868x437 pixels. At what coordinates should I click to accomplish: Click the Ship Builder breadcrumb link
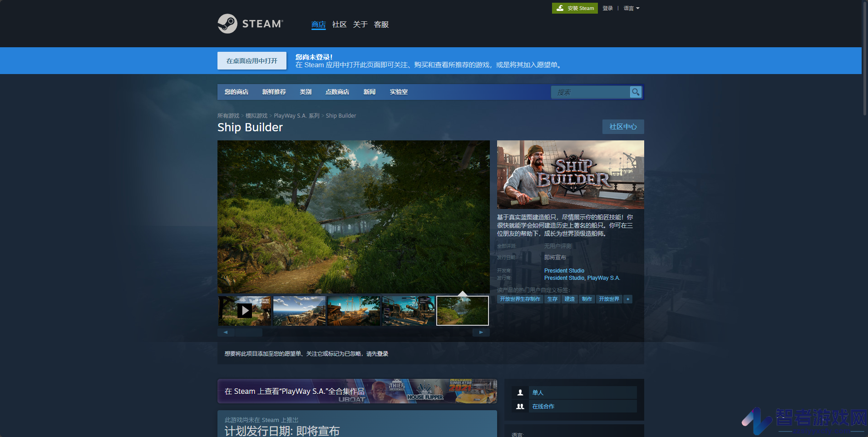point(341,116)
